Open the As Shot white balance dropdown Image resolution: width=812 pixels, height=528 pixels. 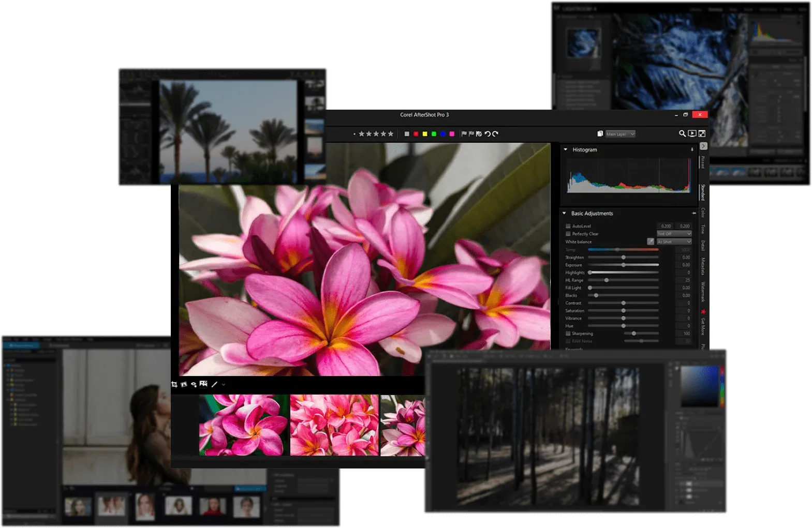click(x=674, y=242)
